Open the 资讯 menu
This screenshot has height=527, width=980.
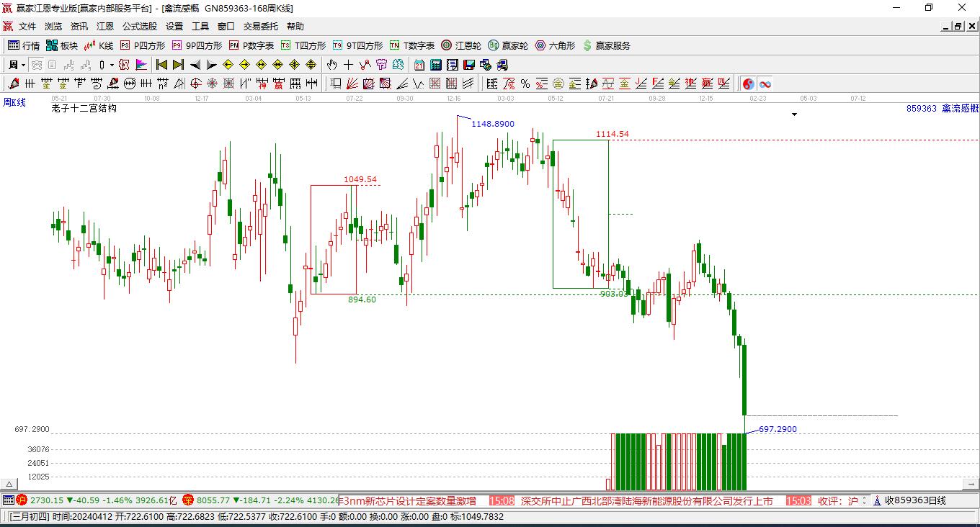[79, 27]
